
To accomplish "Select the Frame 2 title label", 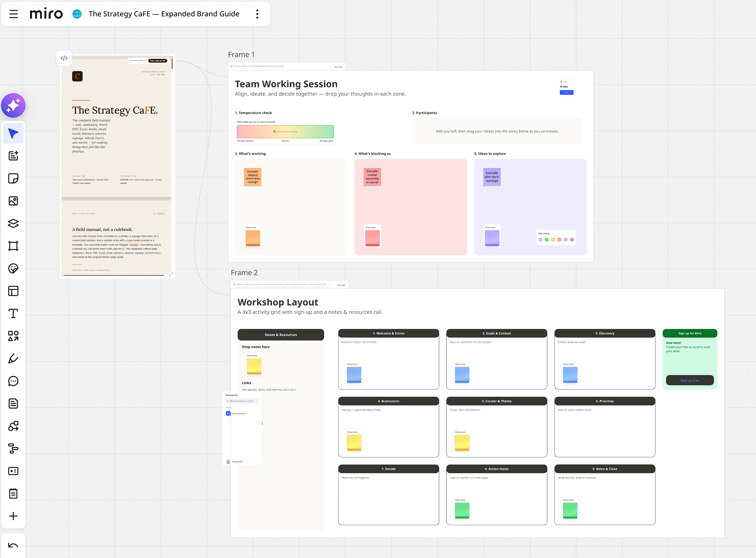I will [244, 273].
